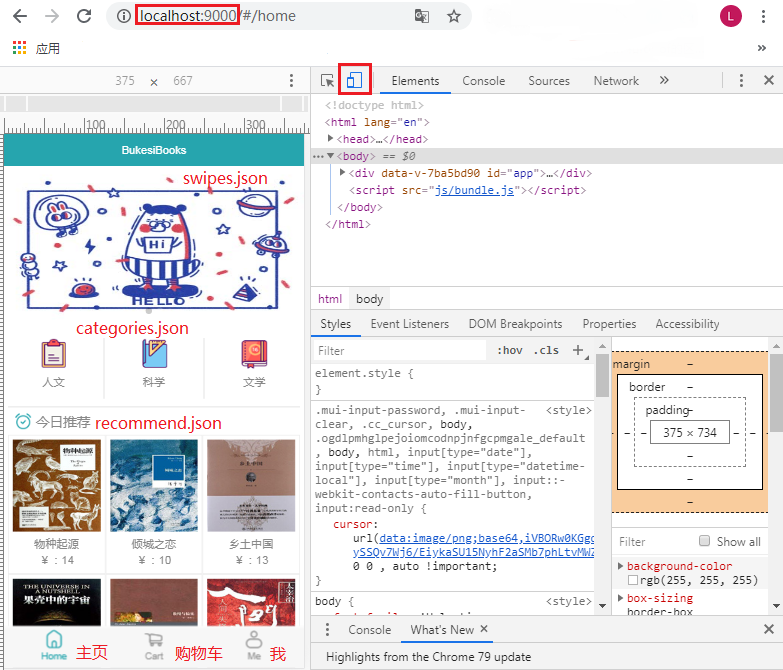
Task: Open the DOM Breakpoints tab
Action: pyautogui.click(x=515, y=324)
